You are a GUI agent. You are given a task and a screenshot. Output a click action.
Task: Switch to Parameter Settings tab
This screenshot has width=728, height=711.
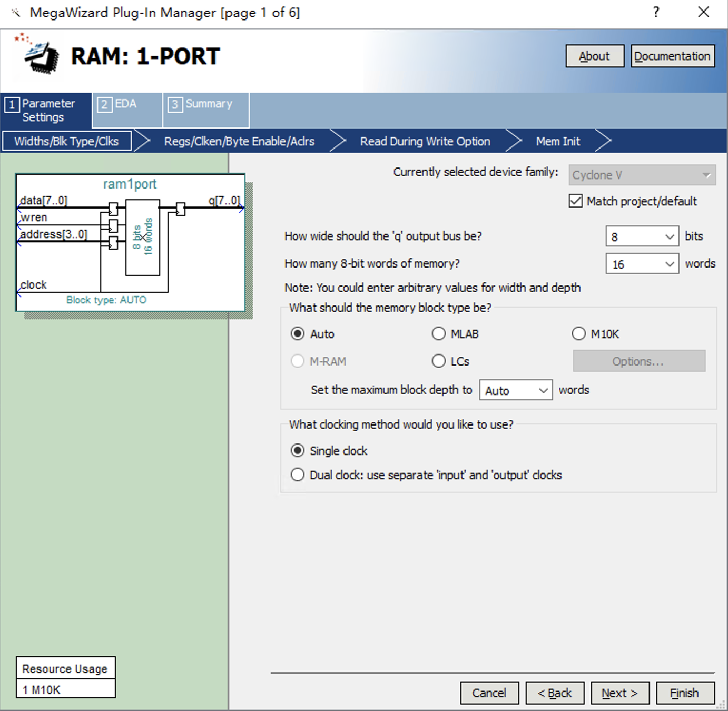pyautogui.click(x=46, y=111)
